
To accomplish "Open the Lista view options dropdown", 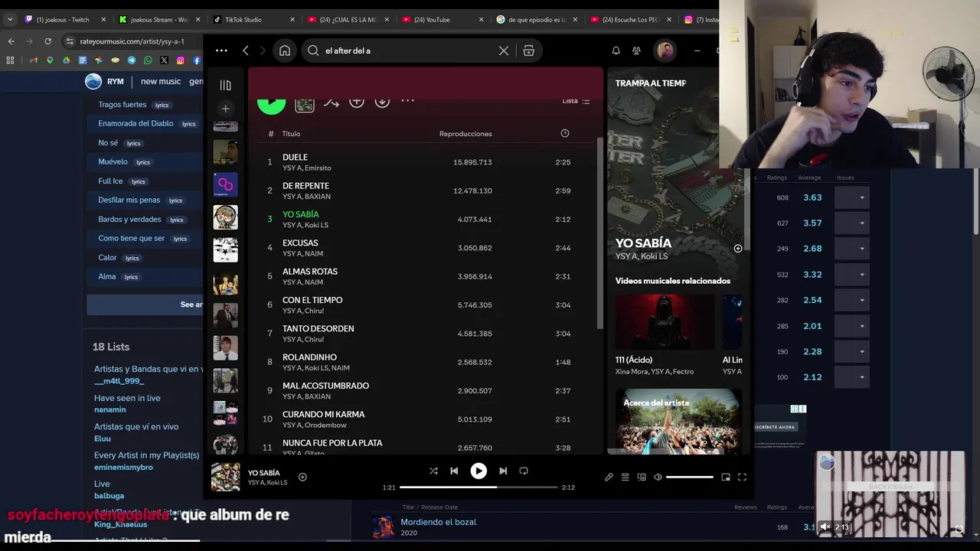I will tap(576, 100).
